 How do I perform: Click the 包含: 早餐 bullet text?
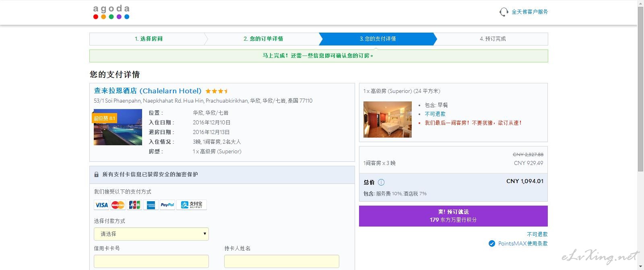(x=436, y=105)
